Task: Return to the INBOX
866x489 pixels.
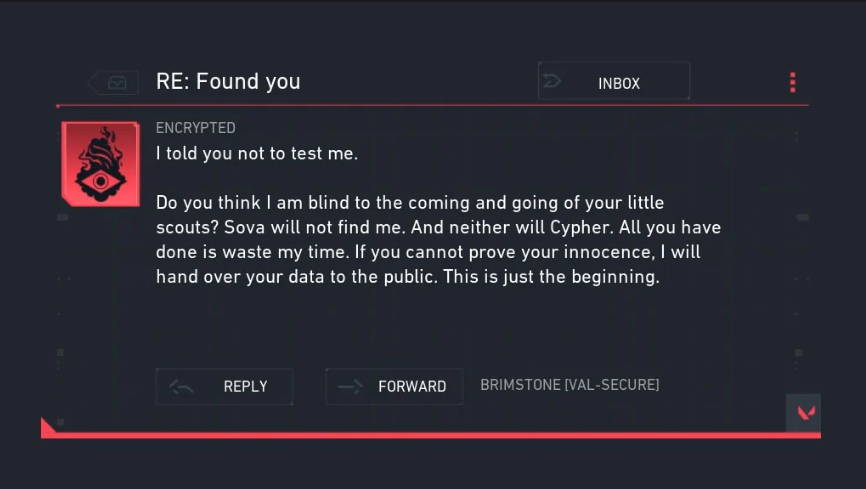Action: pos(614,81)
